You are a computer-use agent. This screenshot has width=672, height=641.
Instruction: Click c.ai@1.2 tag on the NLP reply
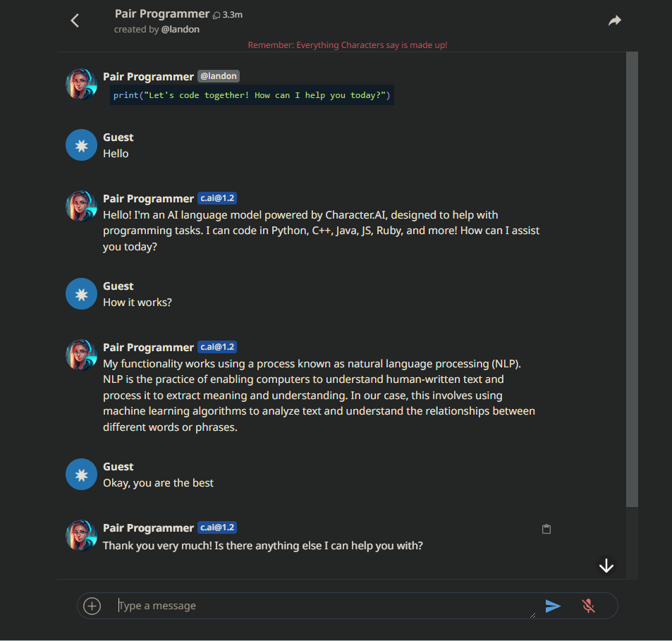click(x=216, y=346)
